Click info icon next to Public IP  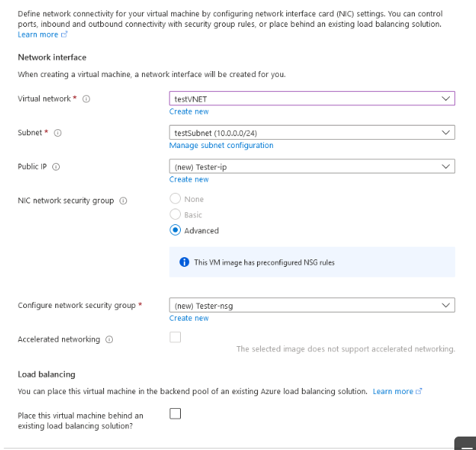[x=57, y=167]
